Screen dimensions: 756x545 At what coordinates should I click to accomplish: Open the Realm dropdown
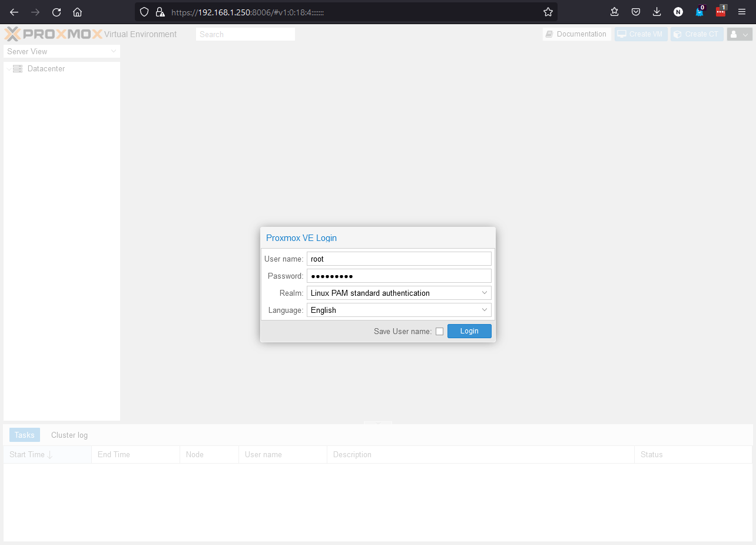tap(399, 293)
